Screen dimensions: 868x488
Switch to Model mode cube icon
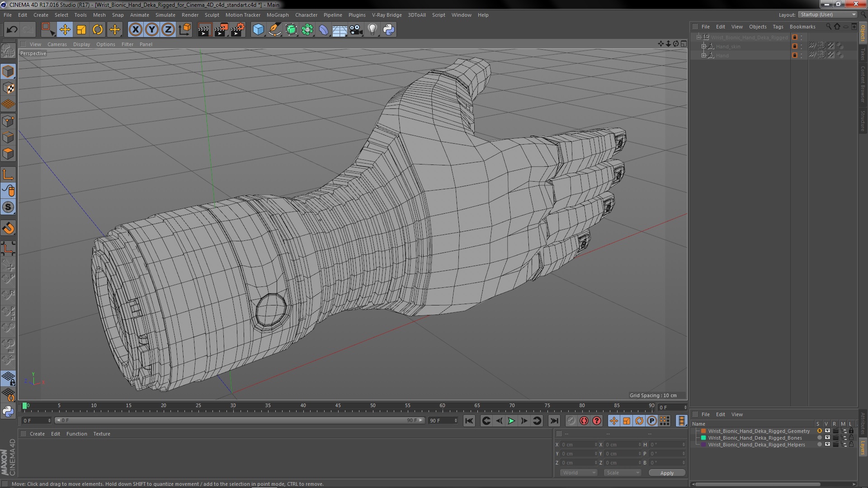tap(8, 71)
